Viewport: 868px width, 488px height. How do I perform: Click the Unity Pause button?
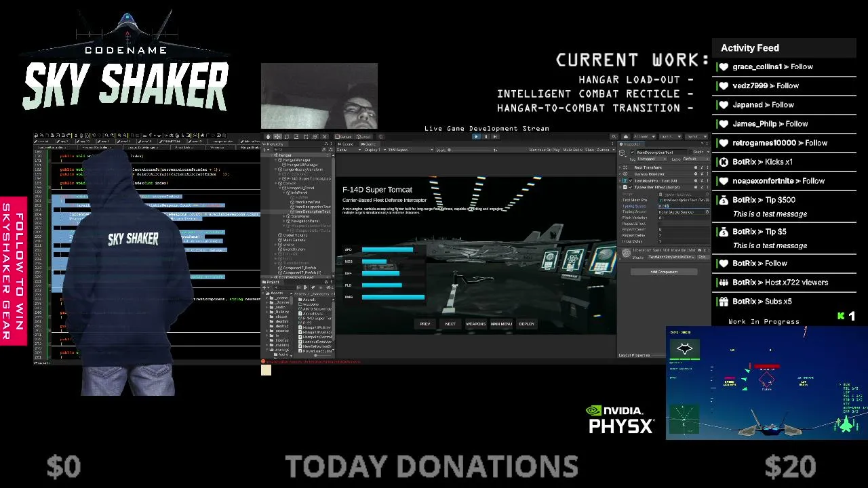(486, 136)
